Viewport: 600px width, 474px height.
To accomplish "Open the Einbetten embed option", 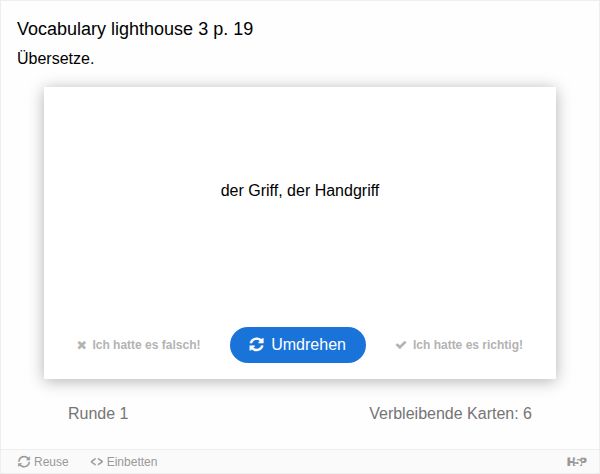I will pos(124,462).
